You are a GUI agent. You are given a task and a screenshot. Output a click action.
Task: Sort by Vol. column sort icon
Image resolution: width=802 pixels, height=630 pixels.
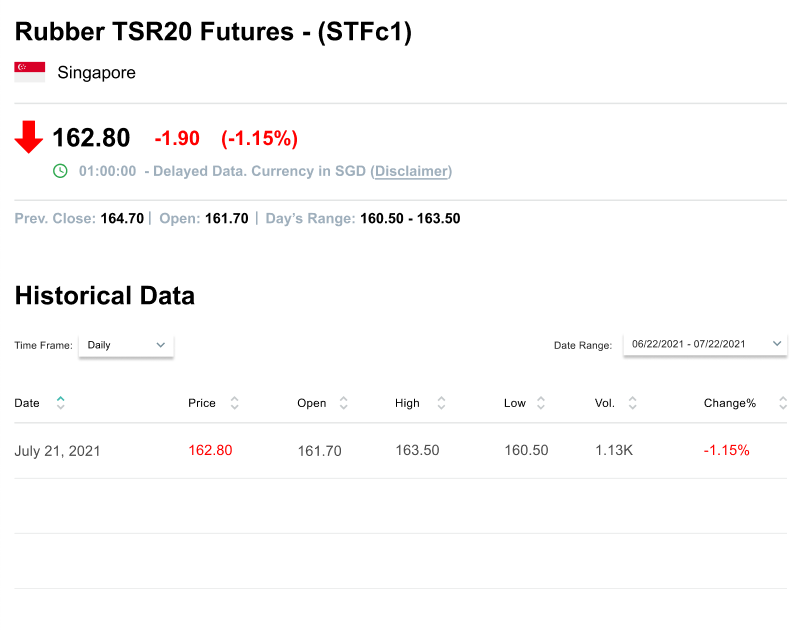tap(632, 403)
